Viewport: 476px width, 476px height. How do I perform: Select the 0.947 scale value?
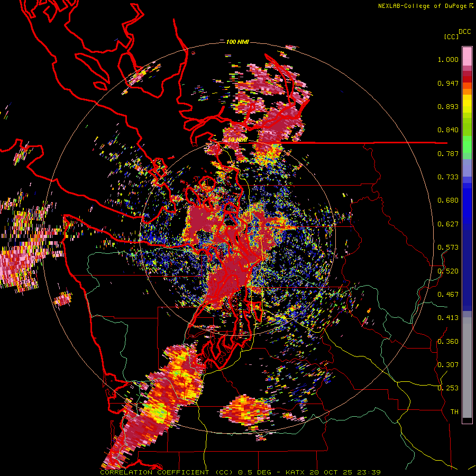448,83
